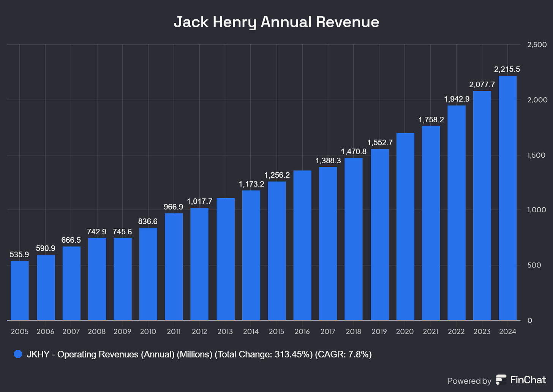This screenshot has width=553, height=392.
Task: Click the 1,017.7 data label
Action: point(199,201)
